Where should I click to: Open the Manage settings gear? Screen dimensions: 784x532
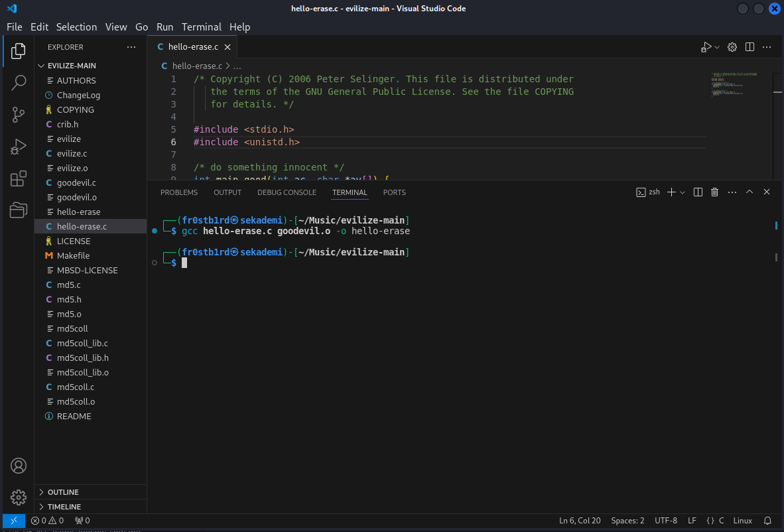[x=19, y=497]
